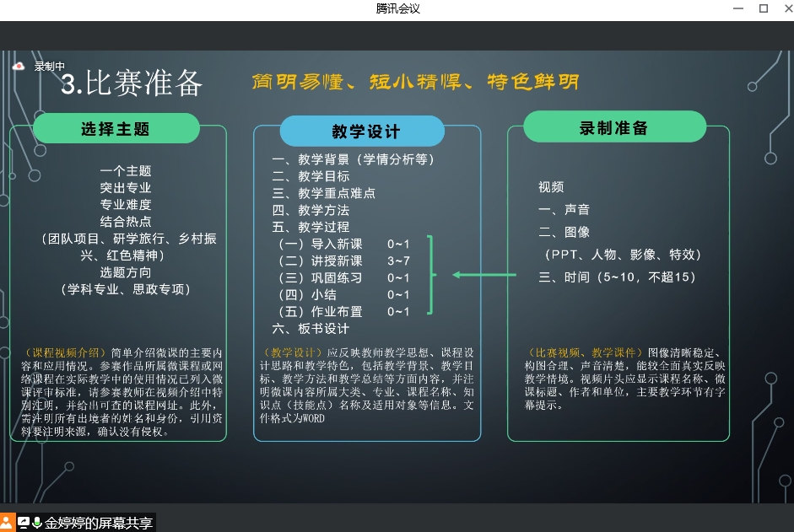Click the green 选择主题 header pill
Image resolution: width=794 pixels, height=532 pixels.
[116, 129]
